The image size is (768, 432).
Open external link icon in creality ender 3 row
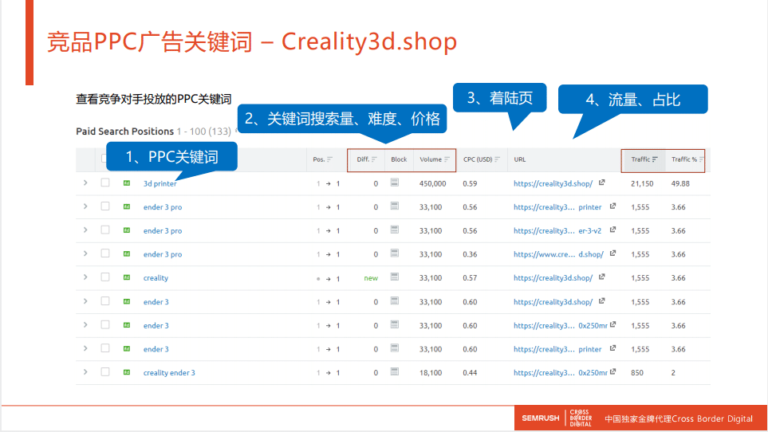pyautogui.click(x=613, y=373)
